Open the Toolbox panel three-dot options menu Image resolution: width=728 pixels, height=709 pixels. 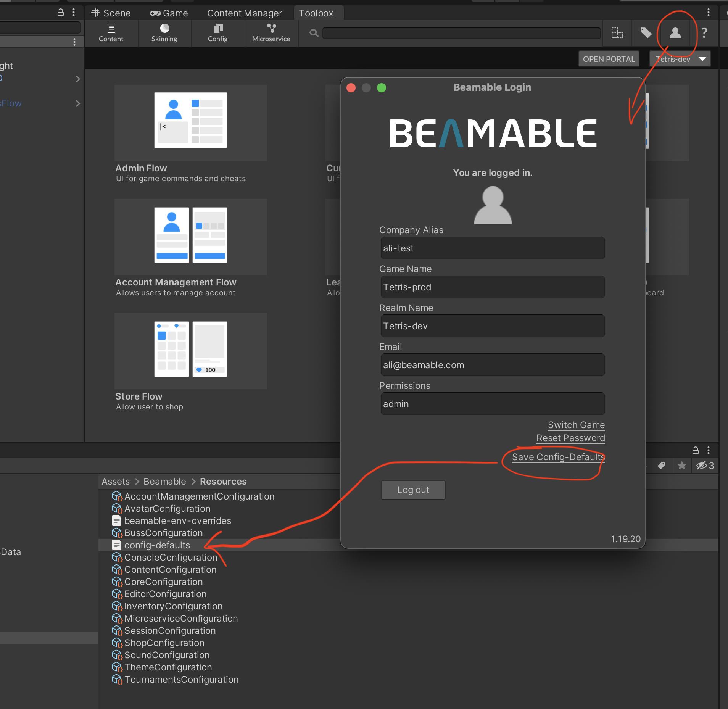[x=708, y=12]
